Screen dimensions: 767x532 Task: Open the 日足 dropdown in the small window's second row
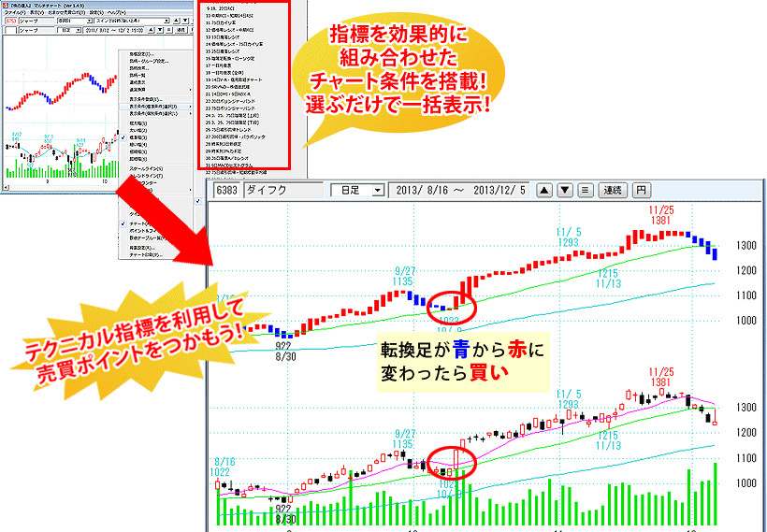(x=79, y=30)
